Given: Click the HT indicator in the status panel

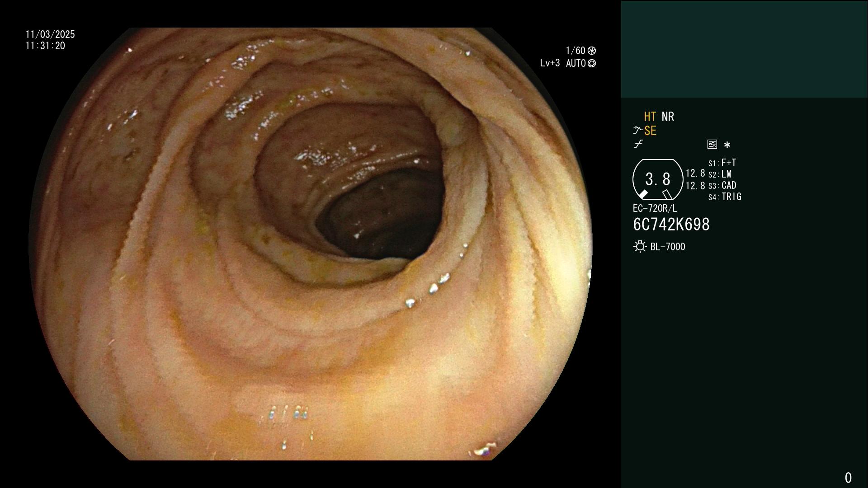Looking at the screenshot, I should point(650,117).
